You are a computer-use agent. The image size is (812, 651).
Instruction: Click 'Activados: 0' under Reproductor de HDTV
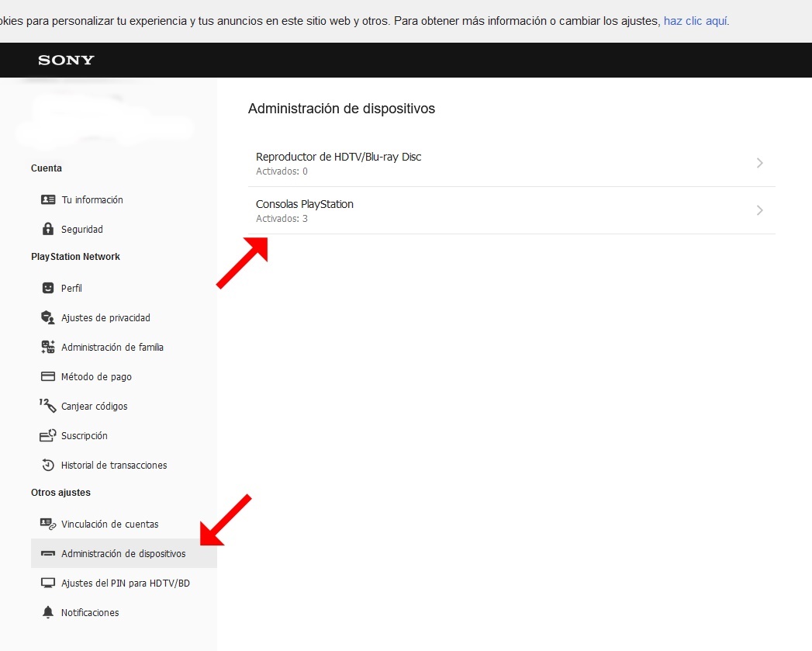click(x=282, y=171)
